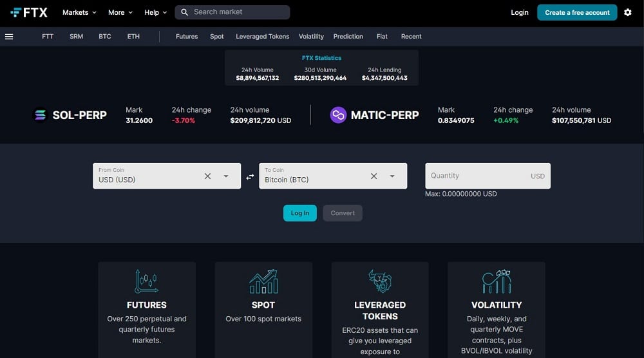Click 24h Volume $8,894,567,132 value
644x358 pixels.
tap(258, 78)
